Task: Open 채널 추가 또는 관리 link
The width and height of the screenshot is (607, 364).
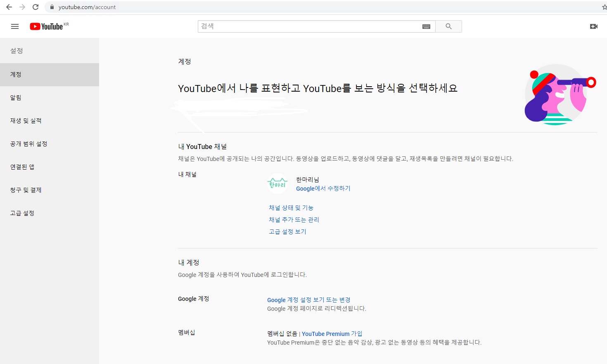Action: (x=294, y=220)
